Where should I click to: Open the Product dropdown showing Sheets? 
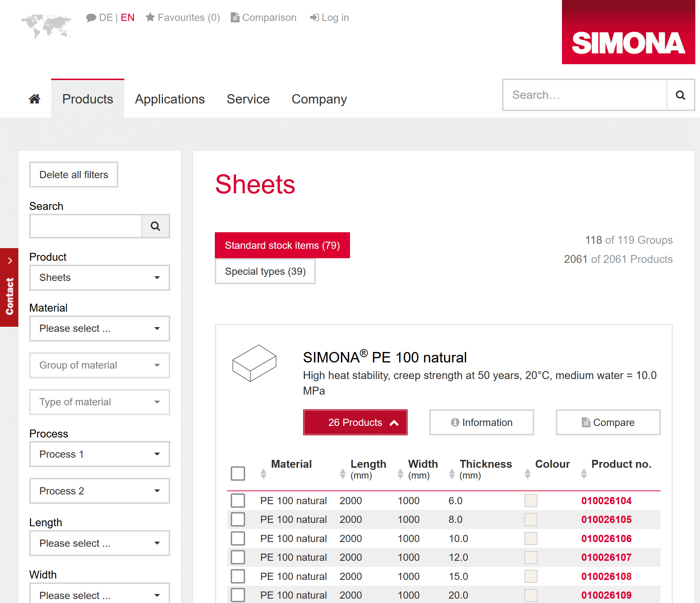click(x=99, y=278)
